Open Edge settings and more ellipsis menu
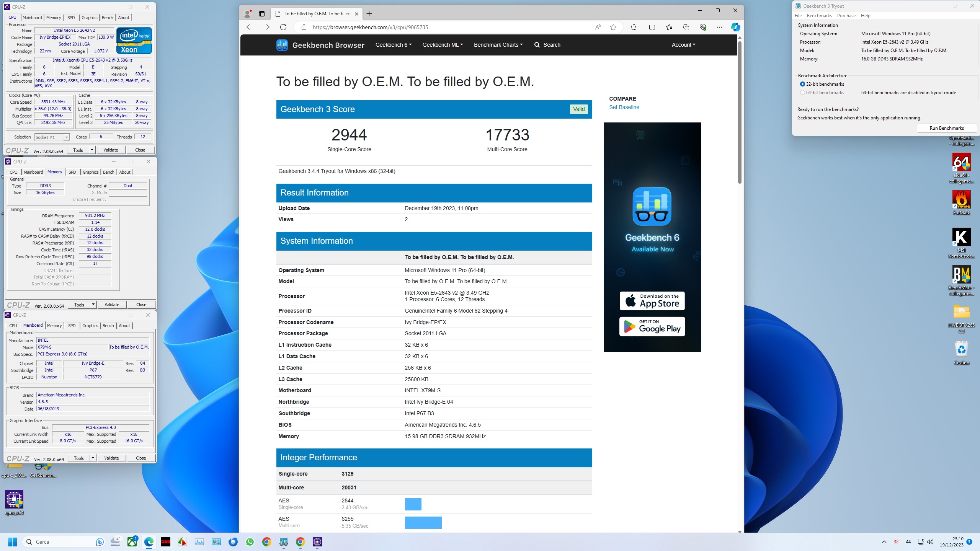Screen dimensions: 980x551 (x=719, y=27)
